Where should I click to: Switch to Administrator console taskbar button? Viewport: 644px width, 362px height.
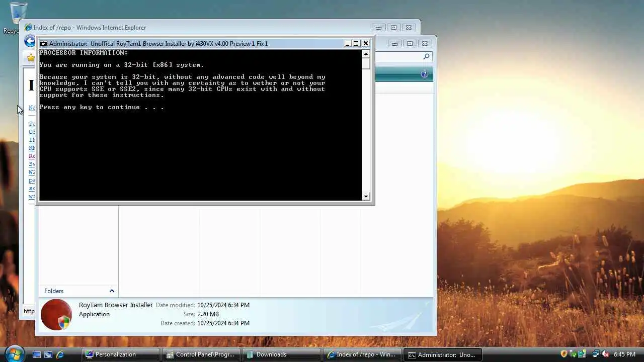point(443,354)
